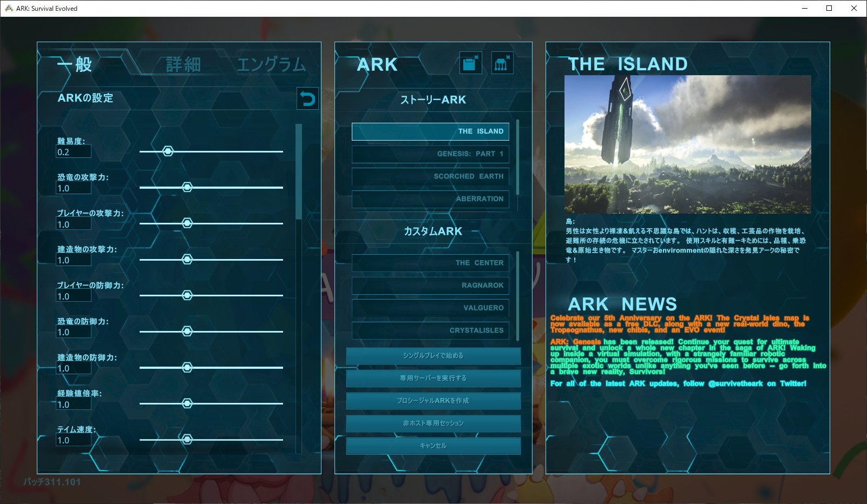Image resolution: width=867 pixels, height=504 pixels.
Task: Click the delete hosted session data icon
Action: (x=502, y=62)
